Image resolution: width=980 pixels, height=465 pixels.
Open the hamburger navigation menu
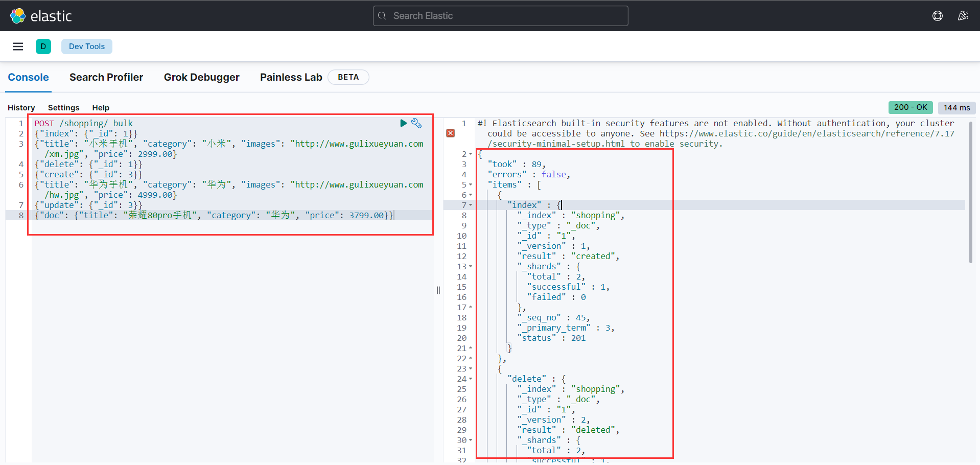[x=18, y=46]
